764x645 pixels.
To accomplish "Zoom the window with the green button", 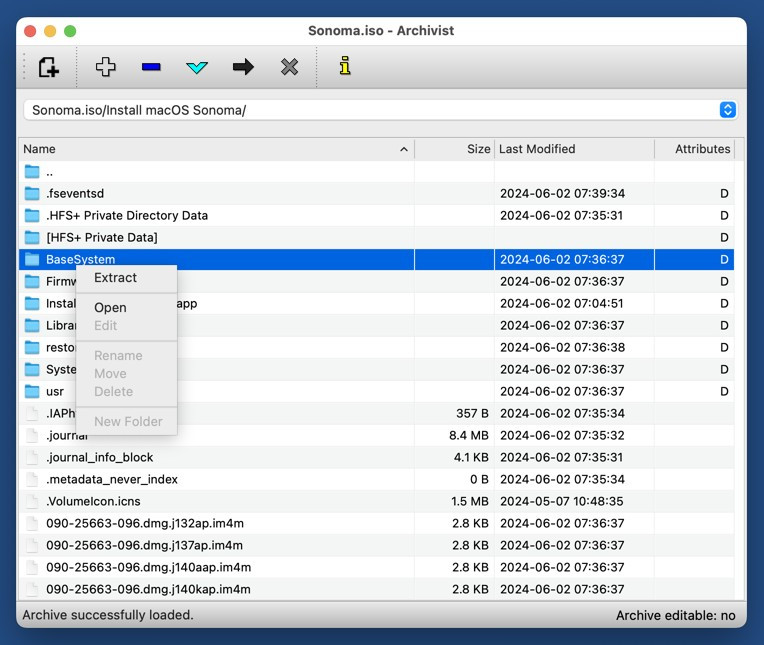I will pyautogui.click(x=70, y=31).
